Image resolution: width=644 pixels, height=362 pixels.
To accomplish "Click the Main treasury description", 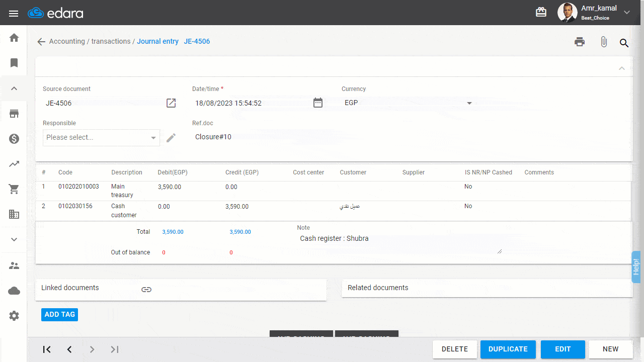I will point(122,191).
